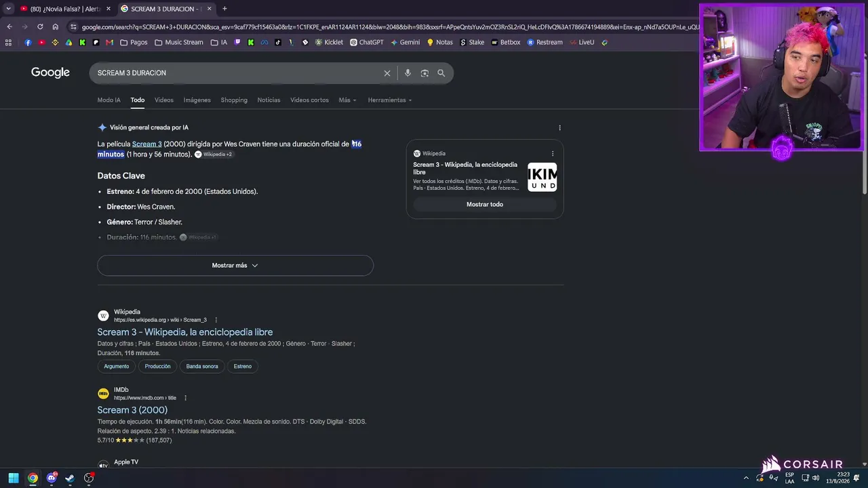Image resolution: width=868 pixels, height=488 pixels.
Task: Switch to the Videos results tab
Action: pyautogui.click(x=164, y=100)
